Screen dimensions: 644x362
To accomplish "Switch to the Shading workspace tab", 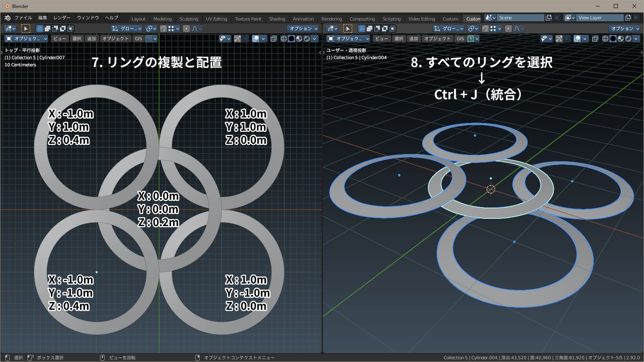I will point(277,19).
